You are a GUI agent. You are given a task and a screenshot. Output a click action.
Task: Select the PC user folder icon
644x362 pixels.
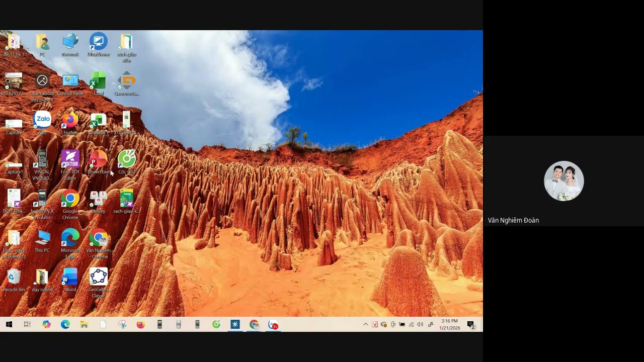[x=42, y=45]
